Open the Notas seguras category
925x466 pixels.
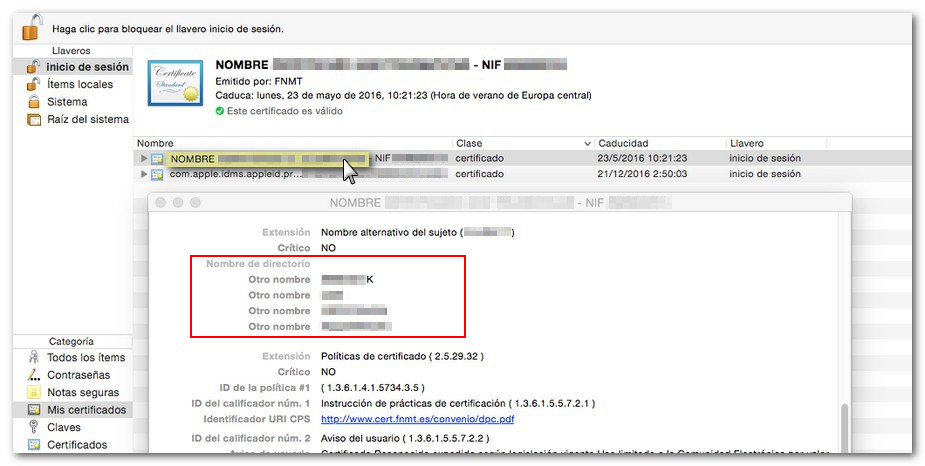pyautogui.click(x=83, y=393)
